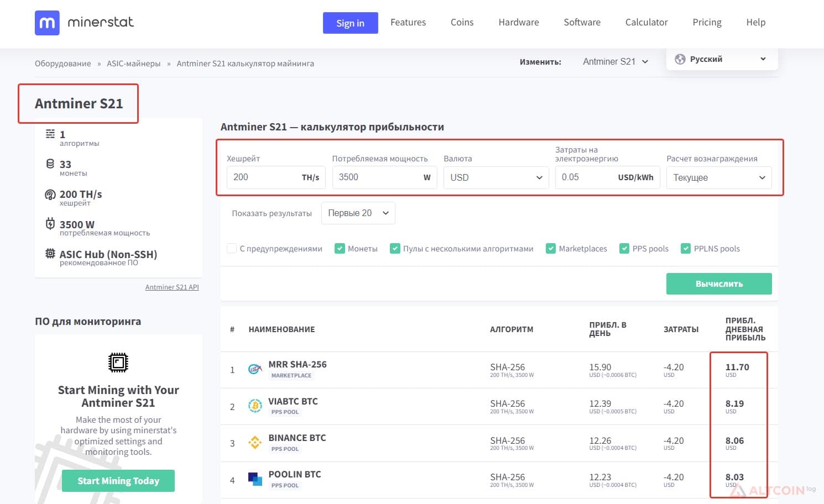This screenshot has height=504, width=824.
Task: Click the coins stack icon
Action: coord(50,164)
